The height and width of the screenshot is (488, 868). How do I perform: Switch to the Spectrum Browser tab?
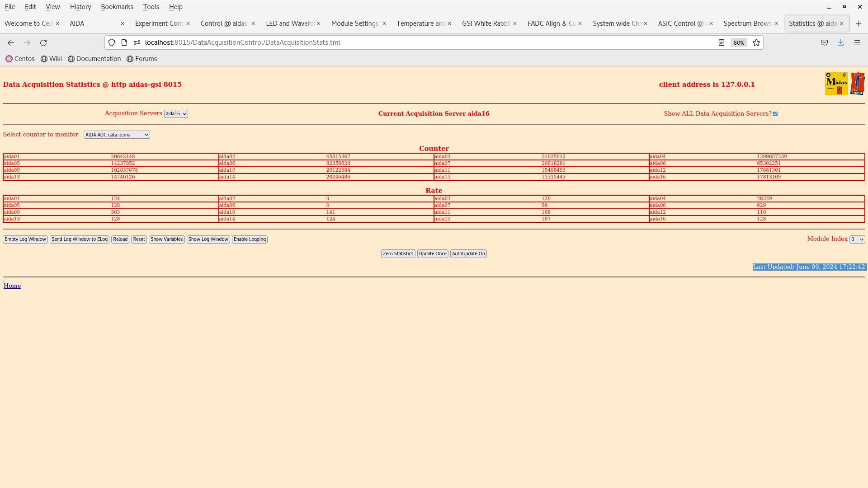747,23
